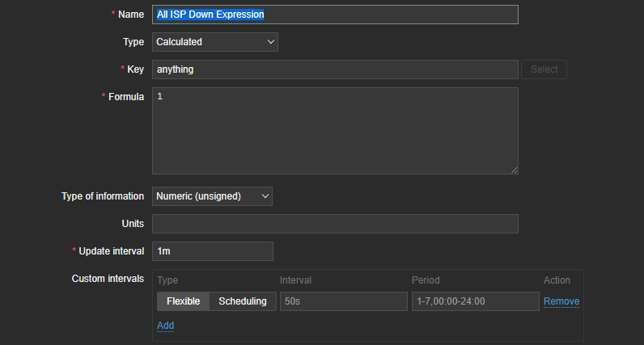Switch custom interval type to Scheduling
644x345 pixels.
(x=242, y=301)
